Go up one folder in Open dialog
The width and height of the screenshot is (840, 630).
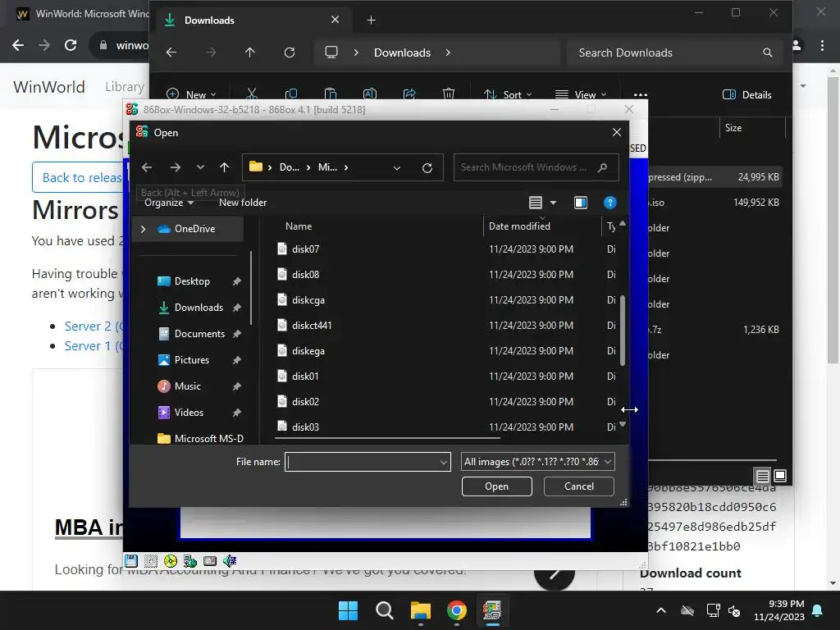pyautogui.click(x=225, y=167)
